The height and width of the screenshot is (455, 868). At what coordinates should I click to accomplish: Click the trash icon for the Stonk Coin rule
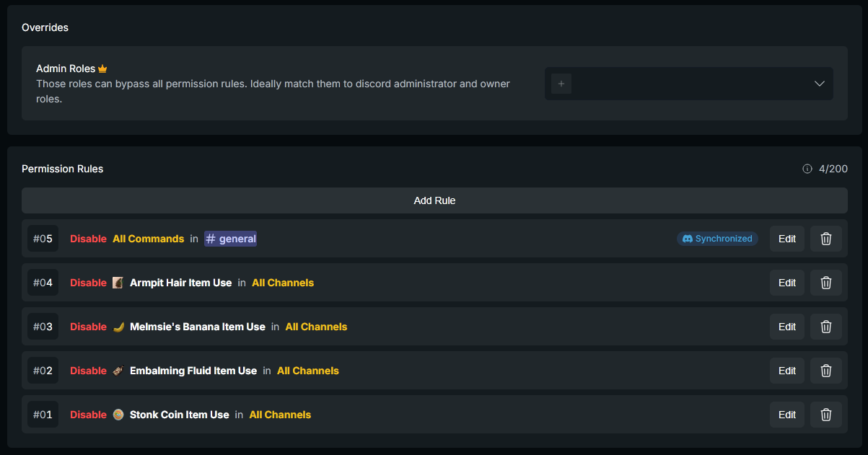pos(825,415)
